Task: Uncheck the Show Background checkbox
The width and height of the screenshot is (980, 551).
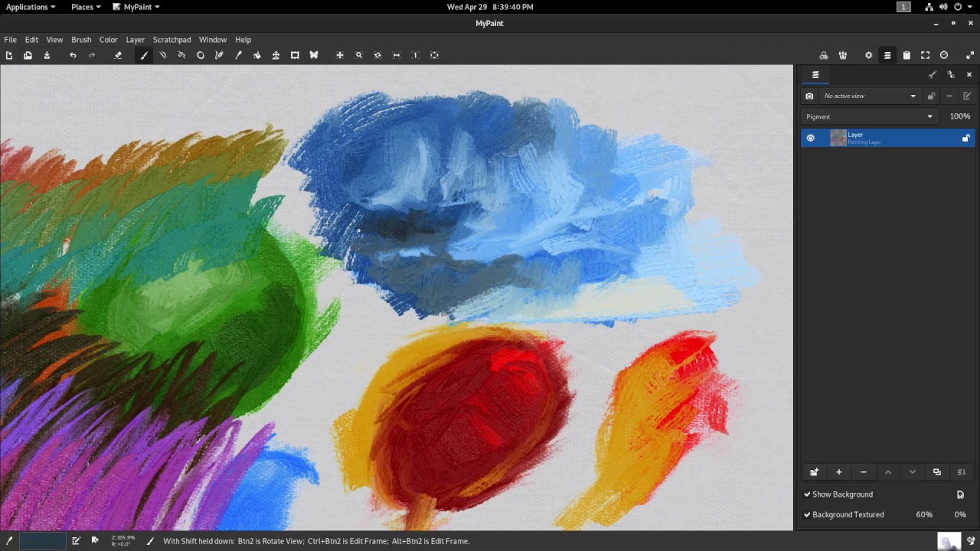Action: click(807, 494)
